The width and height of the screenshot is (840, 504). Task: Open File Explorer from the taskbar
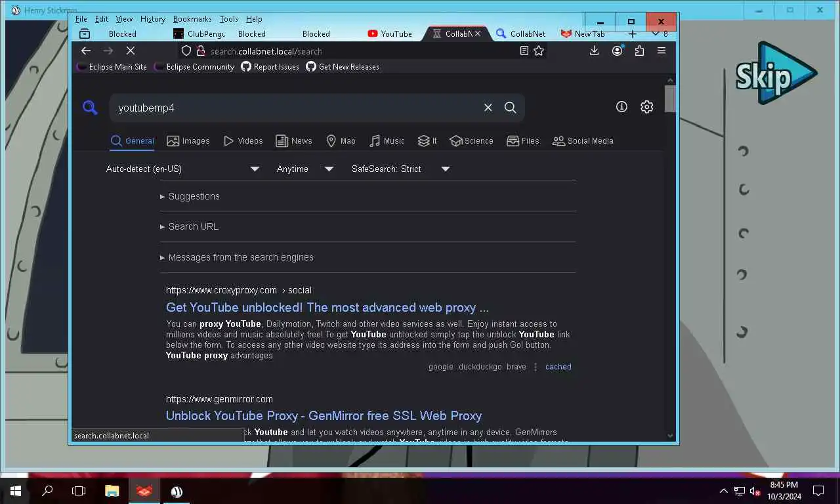tap(112, 490)
